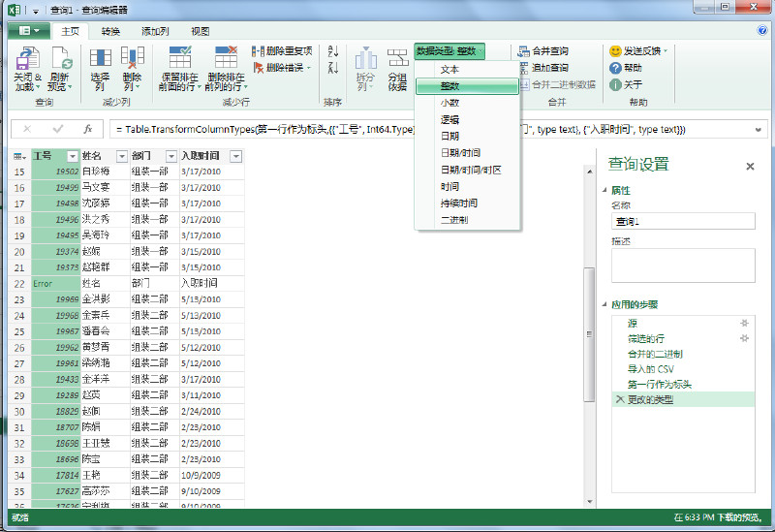The height and width of the screenshot is (532, 775).
Task: Cancel the formula with the X icon
Action: pos(27,129)
